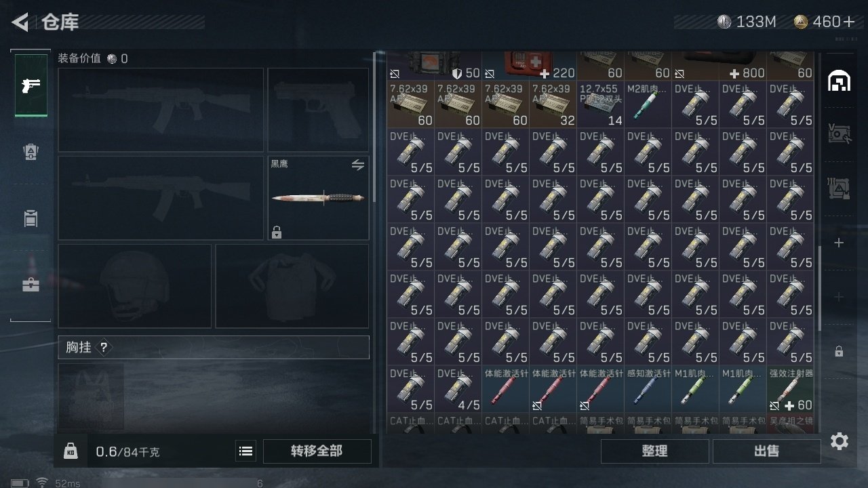Open the help question mark beside 胸挂
Screen dimensions: 868x488
tap(104, 348)
